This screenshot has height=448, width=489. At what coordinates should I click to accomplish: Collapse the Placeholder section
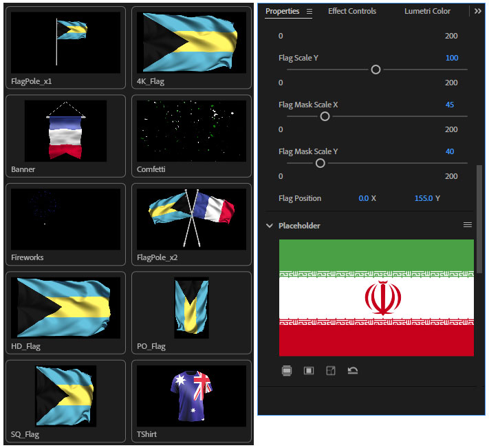(x=270, y=225)
